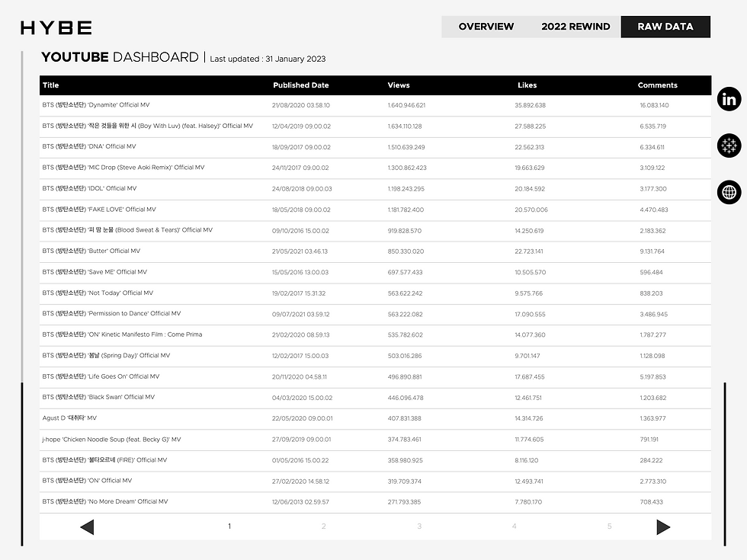
Task: Click Last updated 31 January 2023 text
Action: click(x=268, y=59)
